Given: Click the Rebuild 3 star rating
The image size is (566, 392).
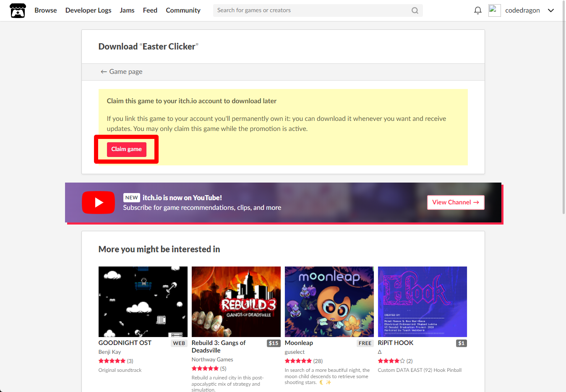Looking at the screenshot, I should [205, 368].
